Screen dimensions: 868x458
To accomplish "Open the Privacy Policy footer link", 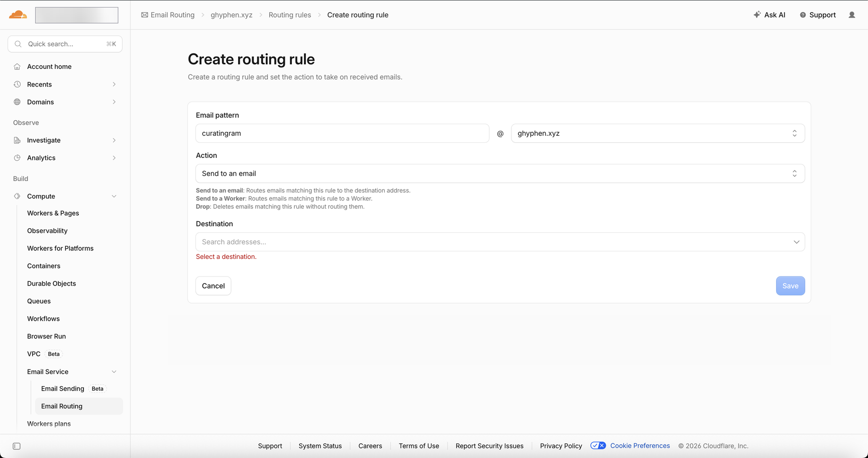I will [561, 446].
